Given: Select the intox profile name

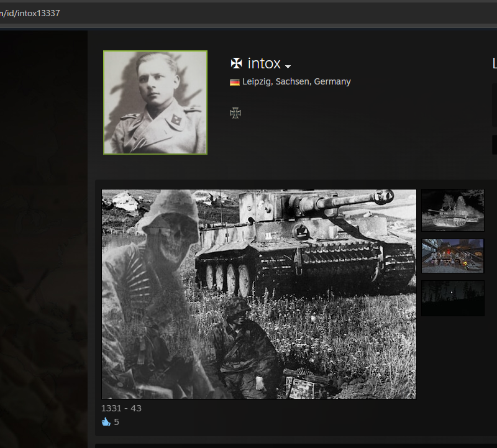Looking at the screenshot, I should (264, 63).
